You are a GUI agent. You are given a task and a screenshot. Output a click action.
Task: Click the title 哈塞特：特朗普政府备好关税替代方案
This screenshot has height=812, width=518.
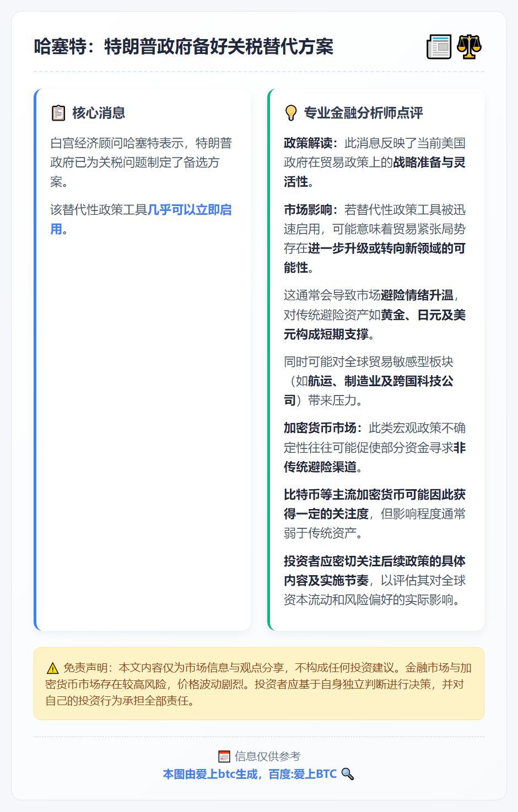tap(184, 47)
